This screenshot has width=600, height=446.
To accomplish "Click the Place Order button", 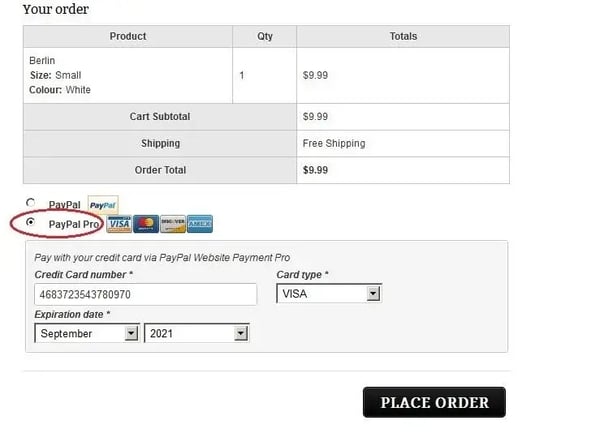I will pos(434,402).
